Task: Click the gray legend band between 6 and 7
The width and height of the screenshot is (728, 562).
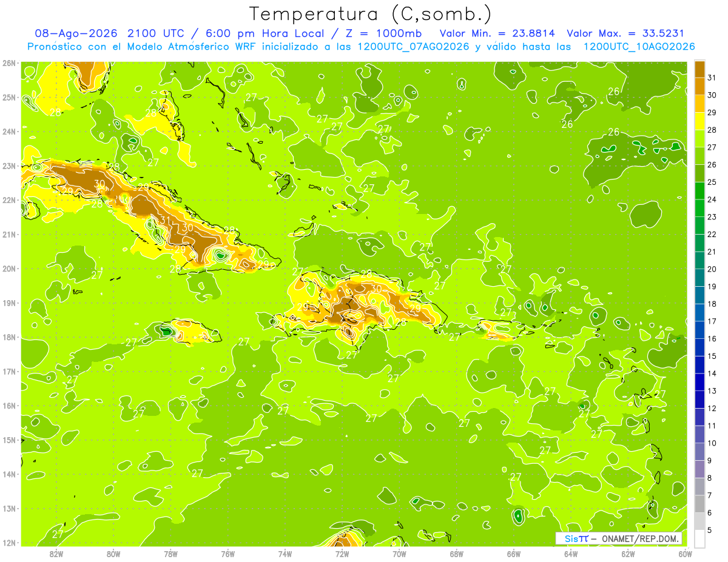Action: 700,504
